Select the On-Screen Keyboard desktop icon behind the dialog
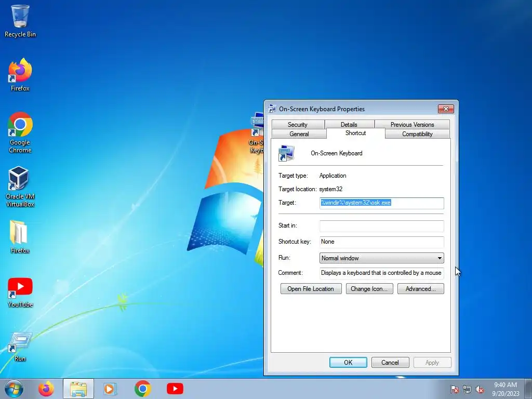The image size is (532, 399). (x=257, y=133)
